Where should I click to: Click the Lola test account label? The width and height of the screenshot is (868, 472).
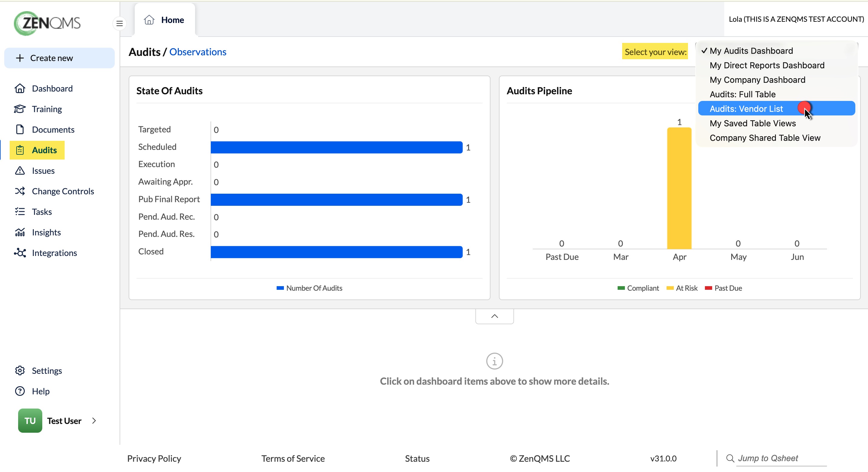pyautogui.click(x=796, y=19)
